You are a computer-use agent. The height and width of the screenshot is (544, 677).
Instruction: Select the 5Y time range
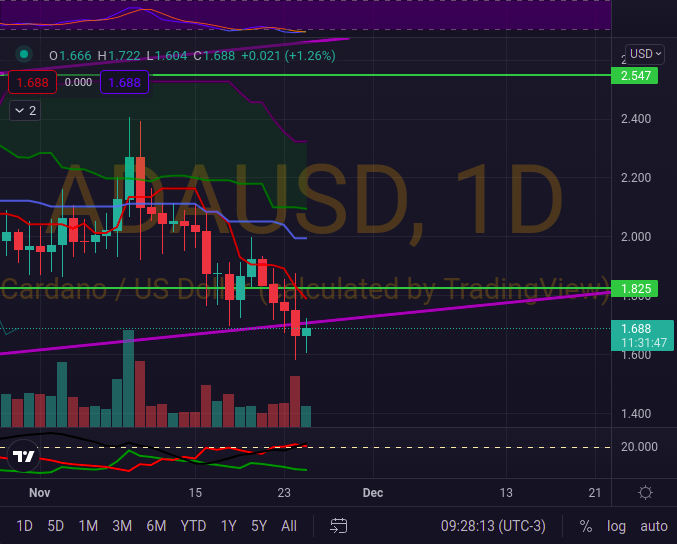tap(259, 526)
